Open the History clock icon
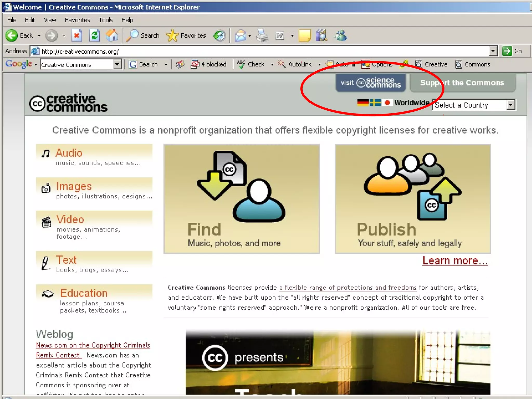This screenshot has height=399, width=532. (220, 36)
